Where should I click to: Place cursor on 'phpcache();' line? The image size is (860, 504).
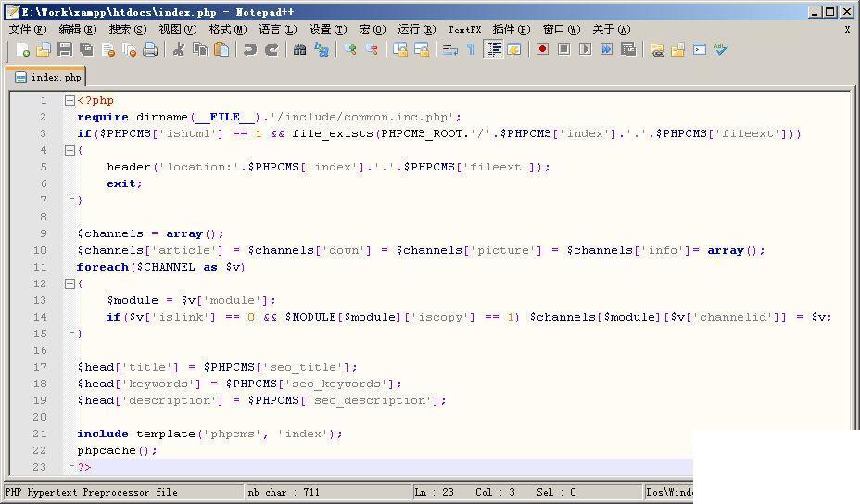pyautogui.click(x=118, y=450)
